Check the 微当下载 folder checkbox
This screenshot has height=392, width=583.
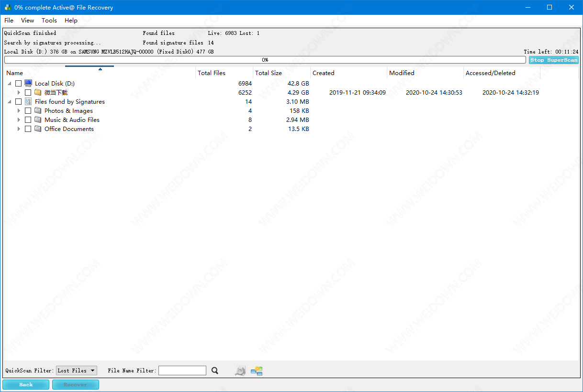point(28,93)
